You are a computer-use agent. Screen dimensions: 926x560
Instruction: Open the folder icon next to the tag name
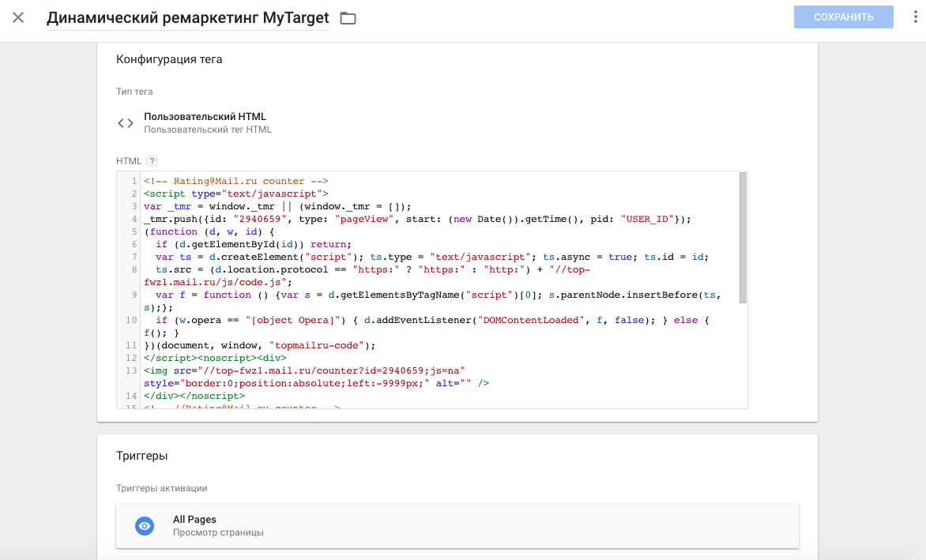click(348, 18)
